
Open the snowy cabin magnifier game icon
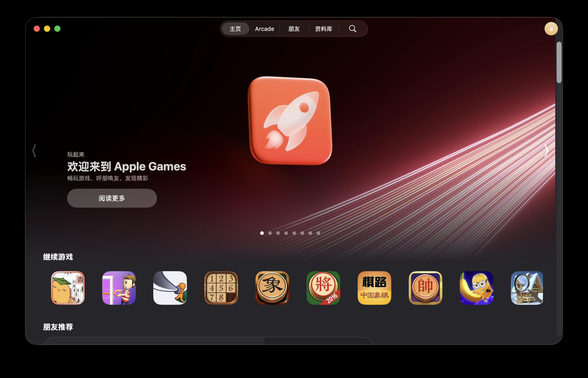coord(527,288)
